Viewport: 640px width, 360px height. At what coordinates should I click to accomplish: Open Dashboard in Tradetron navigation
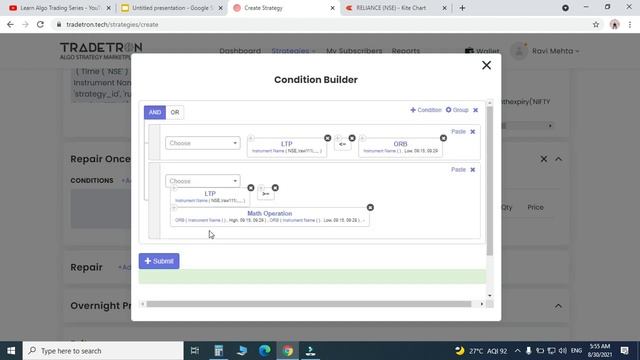pos(240,51)
